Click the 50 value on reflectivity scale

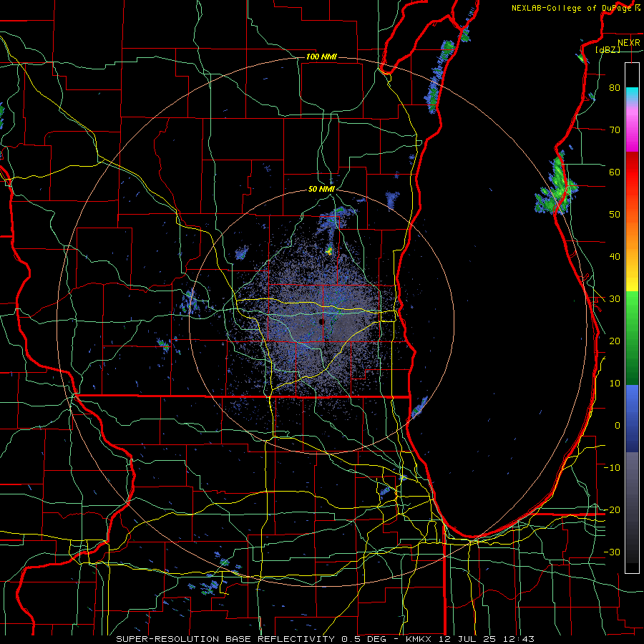(x=615, y=215)
